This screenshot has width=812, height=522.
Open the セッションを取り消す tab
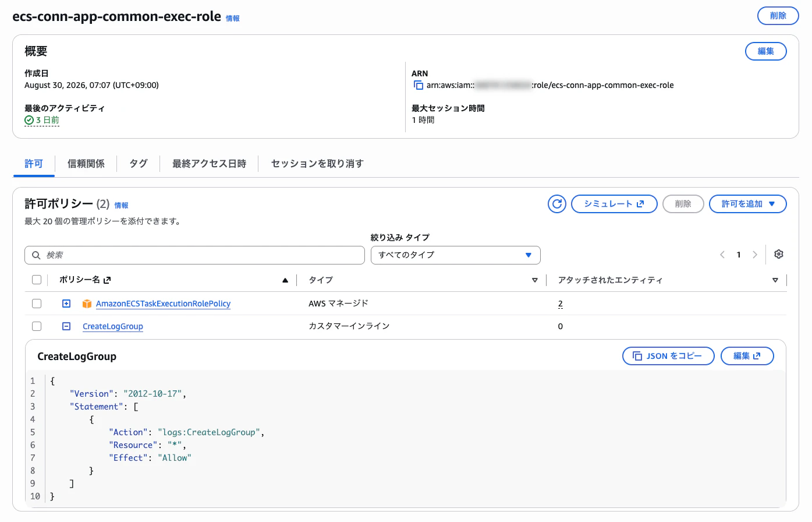click(317, 164)
